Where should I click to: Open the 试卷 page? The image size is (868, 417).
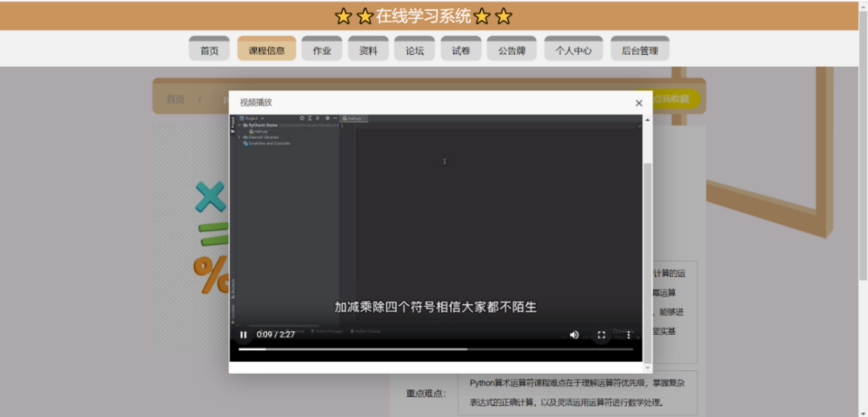tap(461, 50)
